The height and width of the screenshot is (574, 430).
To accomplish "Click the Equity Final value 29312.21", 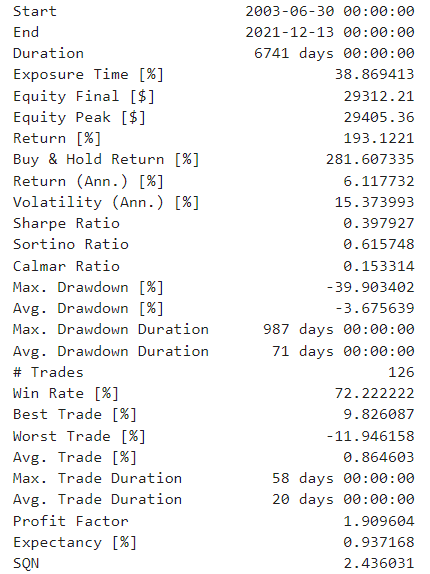I will click(x=379, y=96).
